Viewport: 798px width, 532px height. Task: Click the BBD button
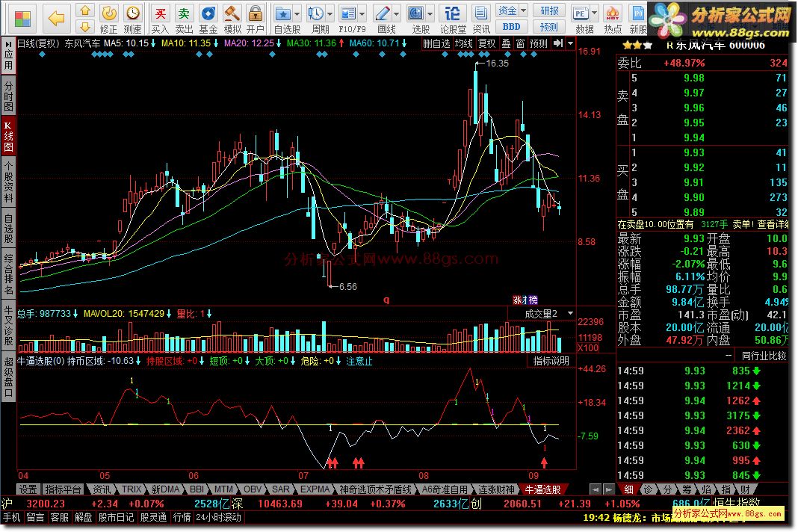coord(510,26)
